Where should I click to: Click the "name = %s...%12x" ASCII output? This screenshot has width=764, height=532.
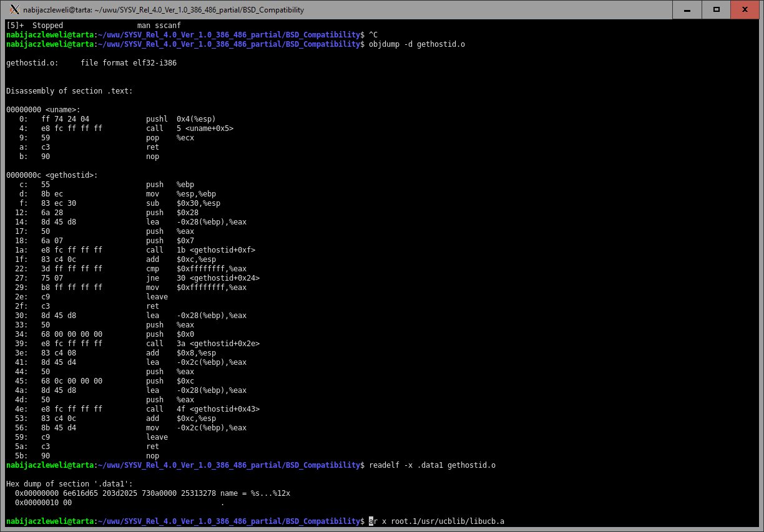pyautogui.click(x=256, y=493)
